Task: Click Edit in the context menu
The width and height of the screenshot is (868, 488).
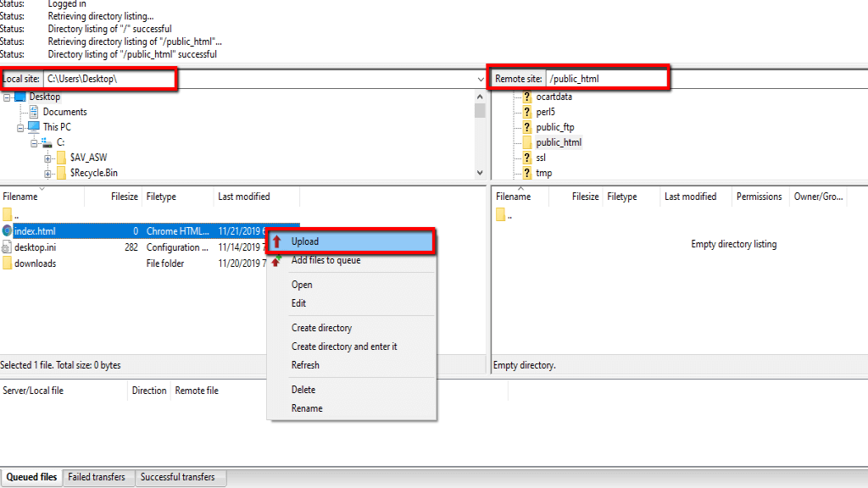Action: coord(352,303)
